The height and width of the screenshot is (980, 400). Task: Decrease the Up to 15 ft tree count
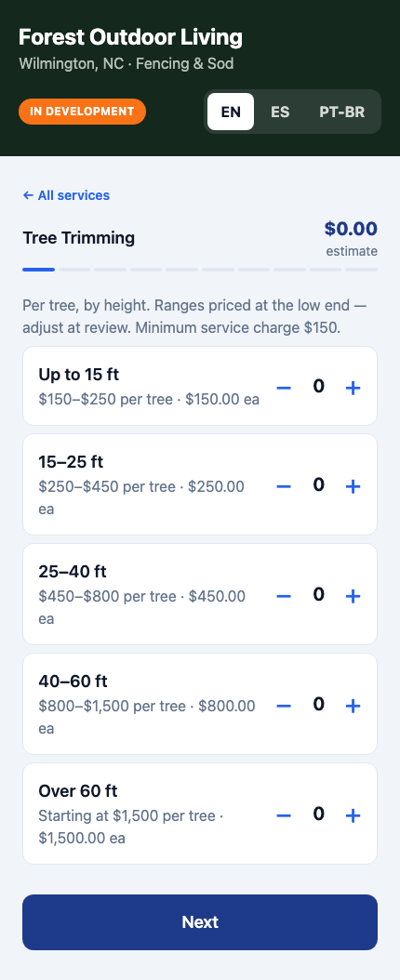[x=284, y=388]
